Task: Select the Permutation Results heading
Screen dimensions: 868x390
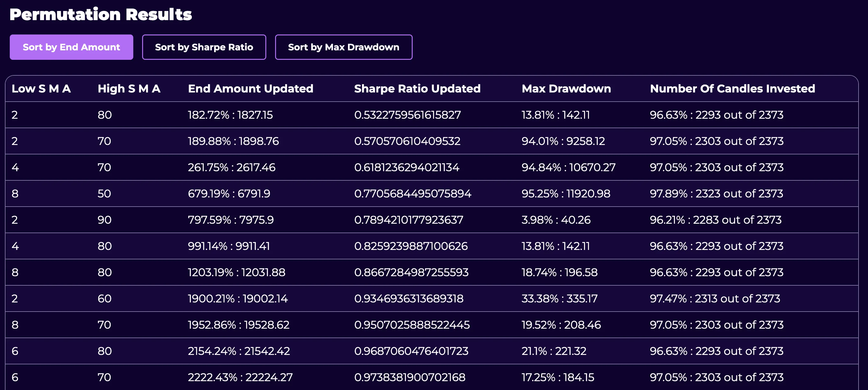Action: click(101, 14)
